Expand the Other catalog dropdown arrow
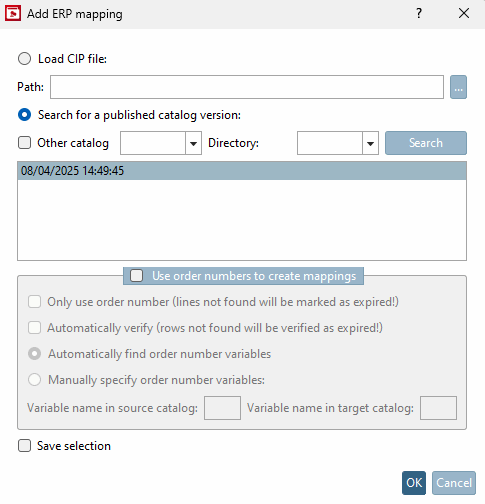 [x=193, y=143]
